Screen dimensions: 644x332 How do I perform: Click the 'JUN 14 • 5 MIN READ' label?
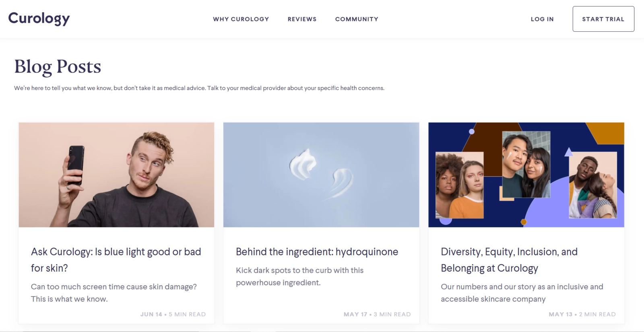(173, 314)
